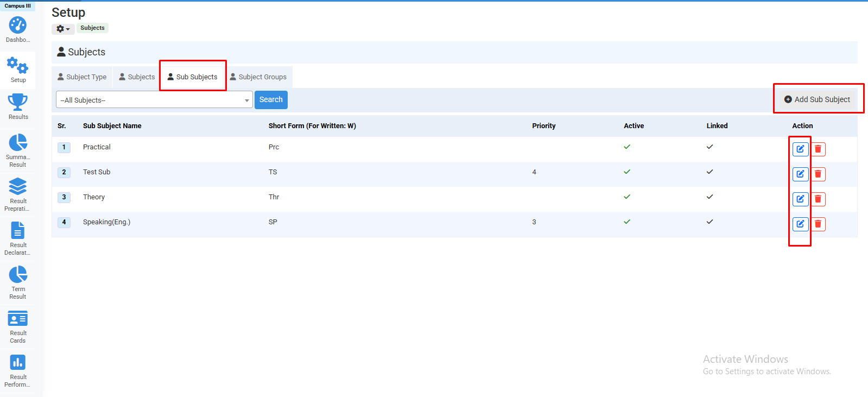Edit the Practical sub subject
Viewport: 868px width, 397px height.
click(x=800, y=149)
